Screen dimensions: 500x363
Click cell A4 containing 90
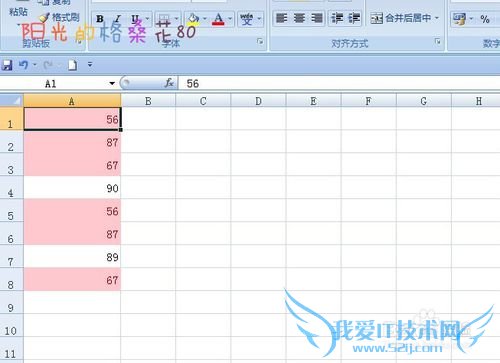(x=72, y=188)
